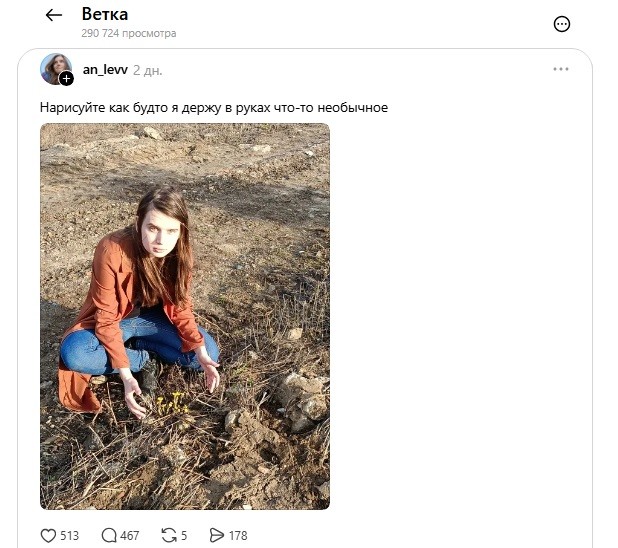618x548 pixels.
Task: Open replies via comment bubble icon
Action: pos(109,535)
